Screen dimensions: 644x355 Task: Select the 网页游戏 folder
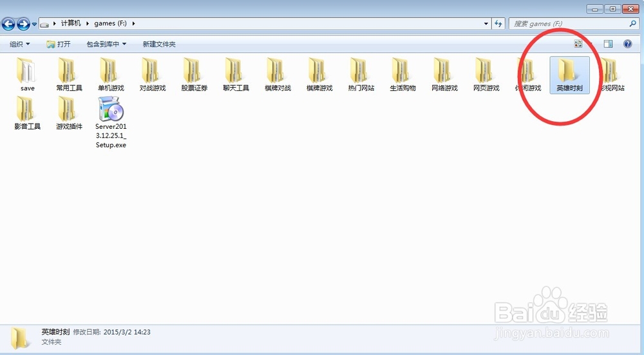point(486,75)
